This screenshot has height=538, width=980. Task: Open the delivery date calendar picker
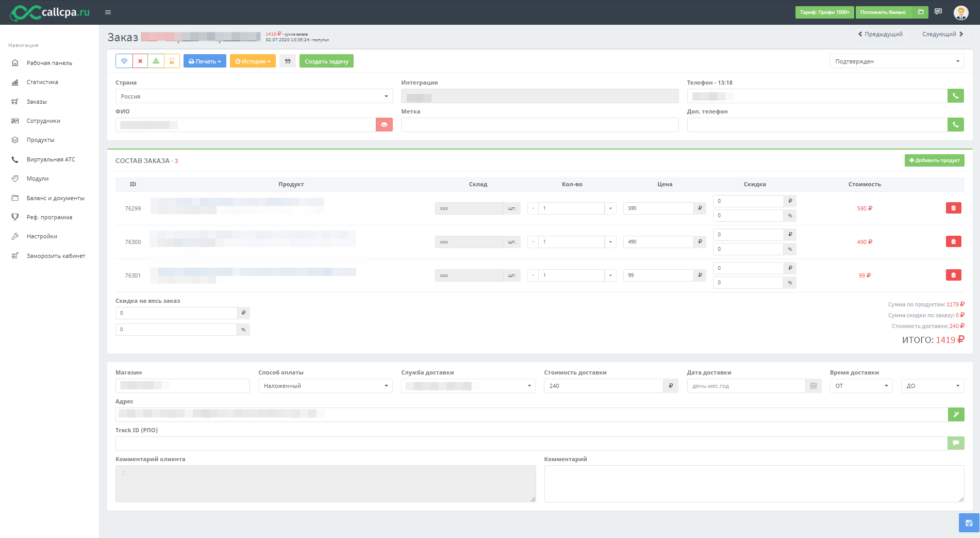pyautogui.click(x=813, y=386)
